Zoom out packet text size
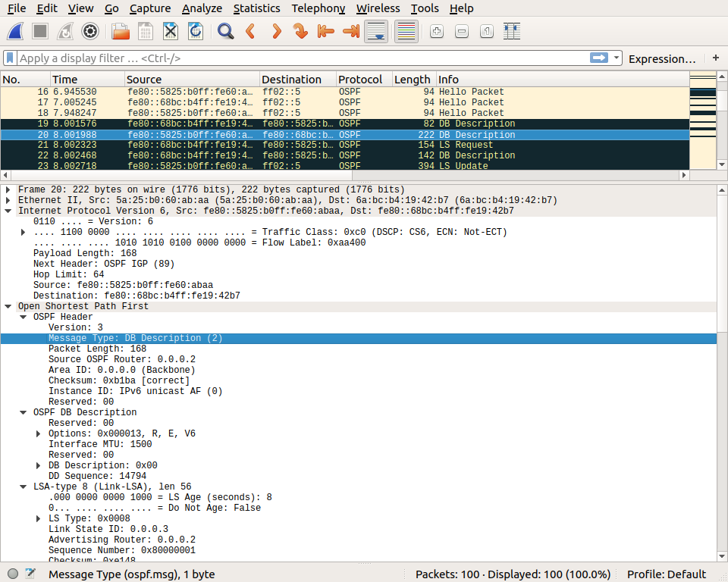Viewport: 728px width, 582px height. 462,32
